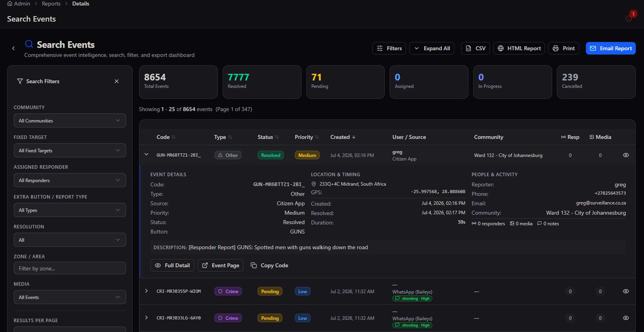Open the All Types report dropdown

click(70, 210)
